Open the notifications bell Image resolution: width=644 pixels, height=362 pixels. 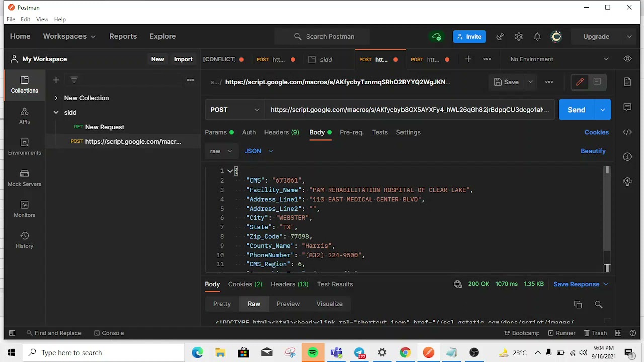[537, 36]
